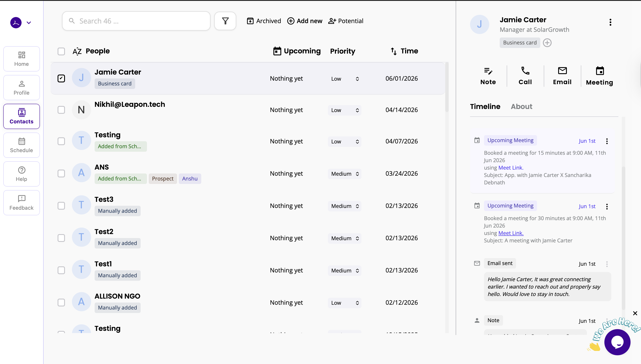641x364 pixels.
Task: Click the plus icon beside Business card tag
Action: tap(547, 43)
